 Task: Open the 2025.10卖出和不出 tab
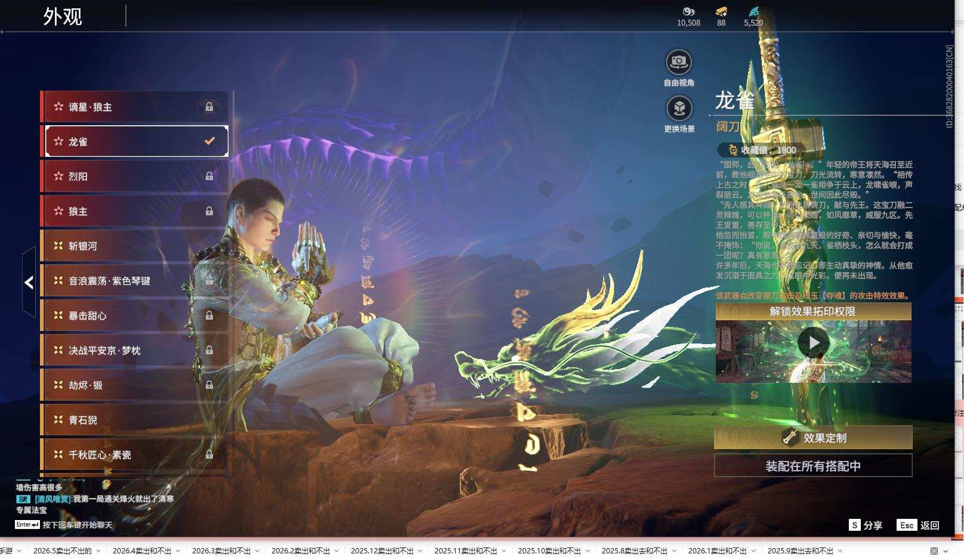coord(549,551)
